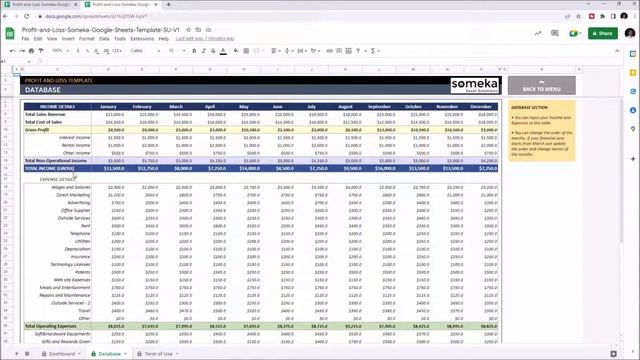Click the green Share button
640x360 pixels.
[x=603, y=33]
